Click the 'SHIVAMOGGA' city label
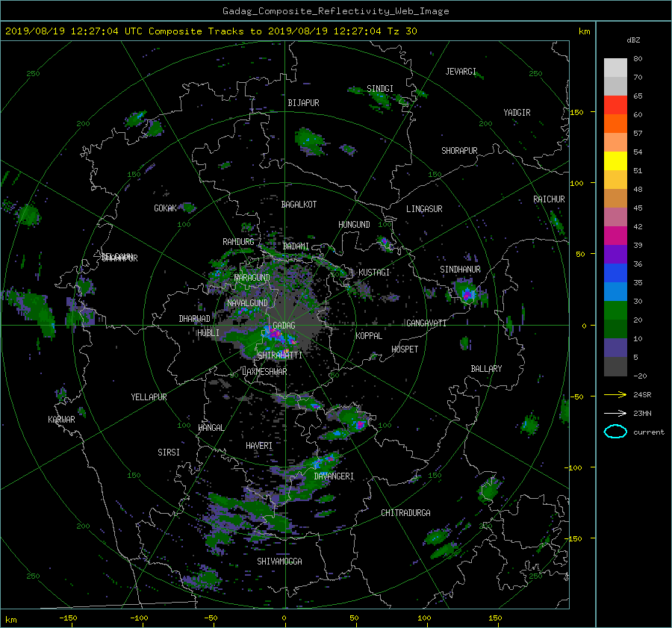This screenshot has width=672, height=628. [x=279, y=562]
